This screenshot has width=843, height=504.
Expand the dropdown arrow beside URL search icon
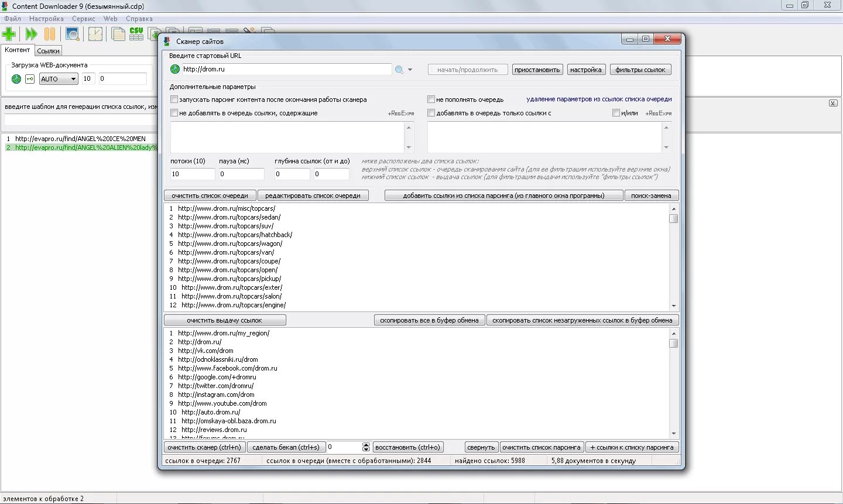[410, 70]
